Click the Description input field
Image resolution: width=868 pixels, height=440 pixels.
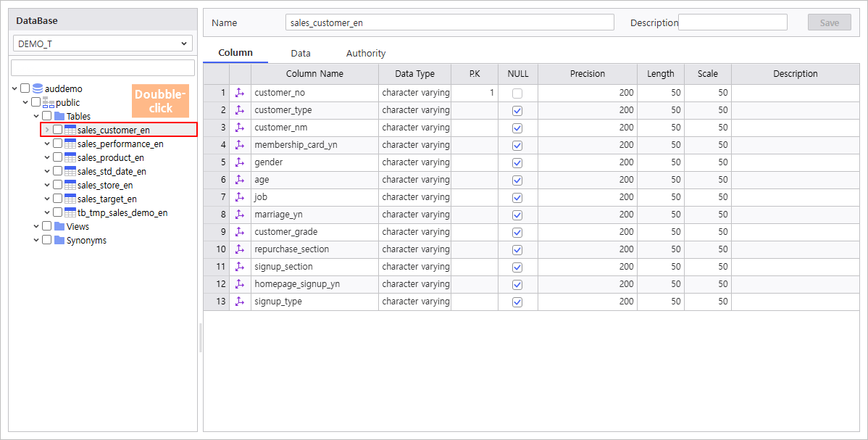[733, 22]
